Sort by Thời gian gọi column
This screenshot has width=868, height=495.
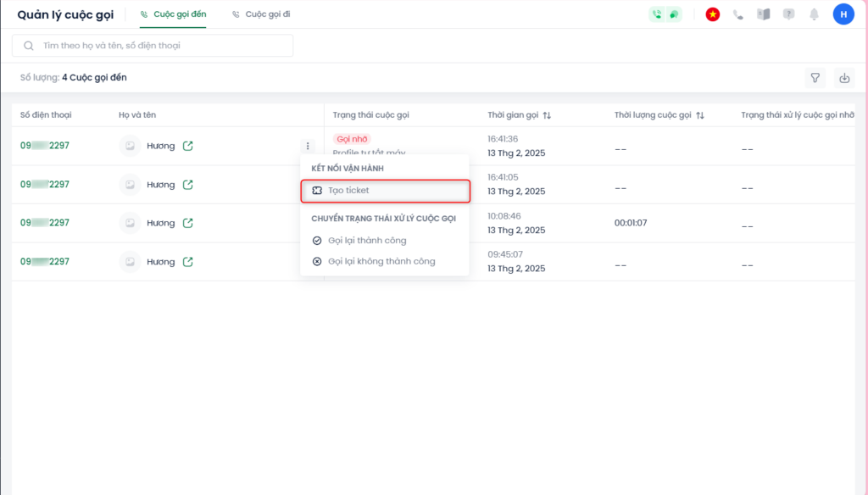(x=547, y=115)
